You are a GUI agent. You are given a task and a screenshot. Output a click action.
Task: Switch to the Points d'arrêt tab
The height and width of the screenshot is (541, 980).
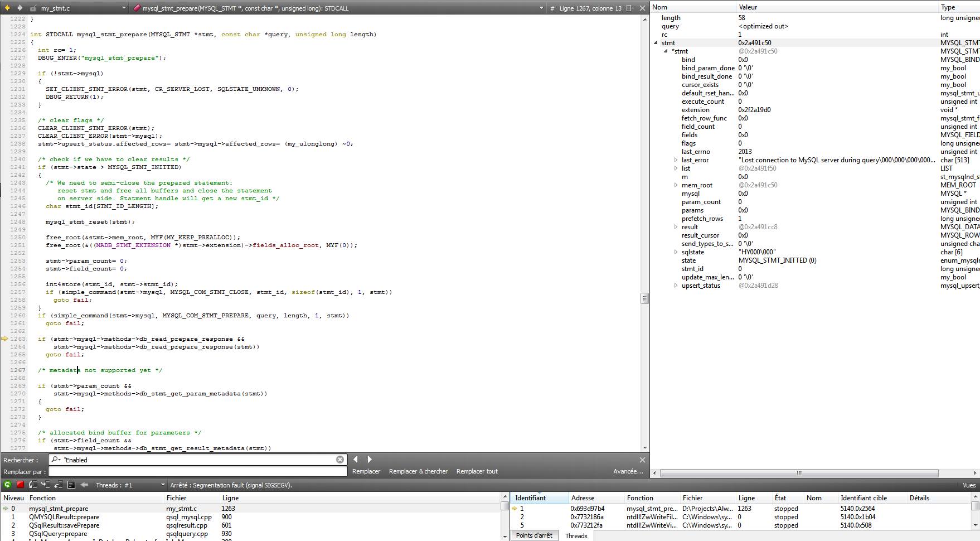(534, 535)
